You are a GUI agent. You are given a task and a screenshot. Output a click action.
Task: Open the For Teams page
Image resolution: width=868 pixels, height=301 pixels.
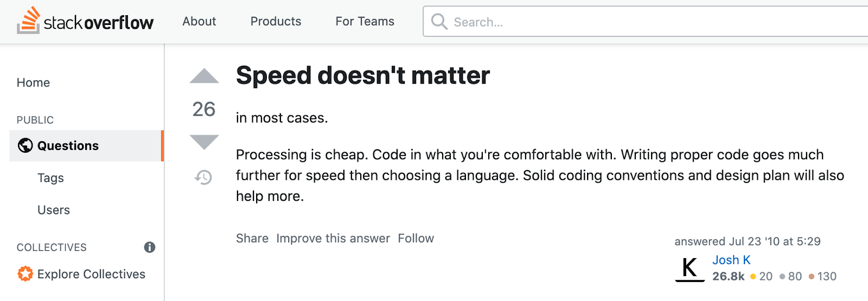365,21
